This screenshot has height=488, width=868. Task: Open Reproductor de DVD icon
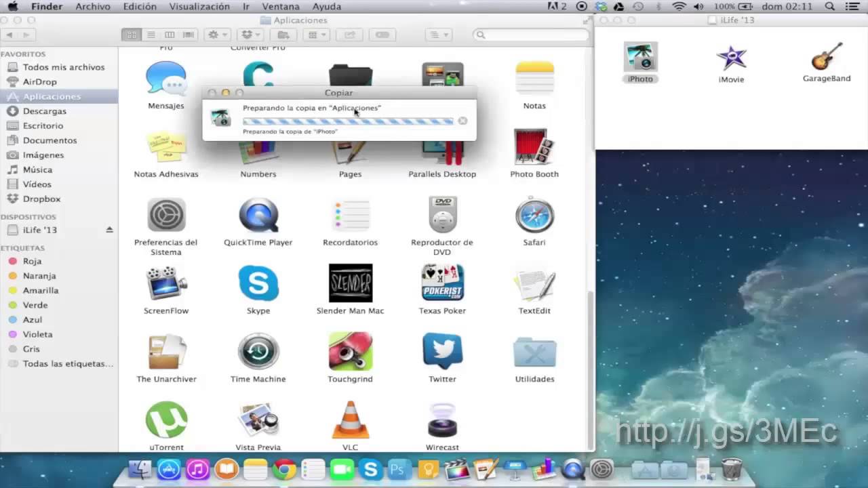point(442,216)
